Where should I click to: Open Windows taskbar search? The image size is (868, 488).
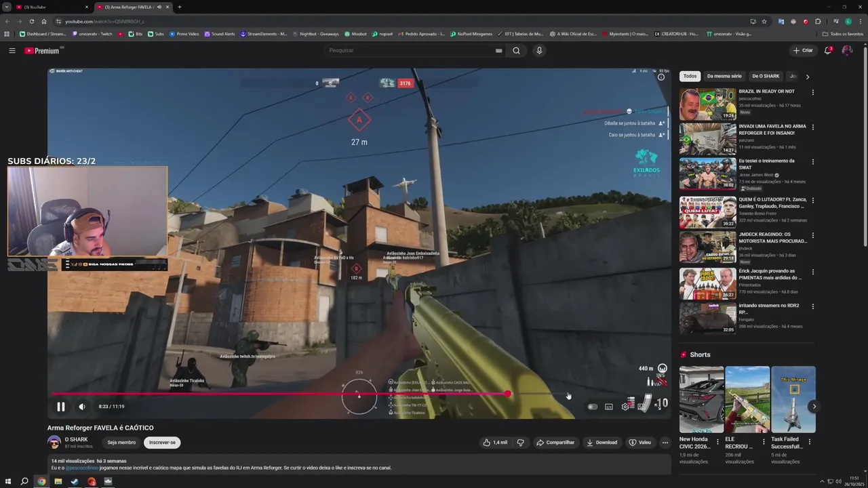[24, 482]
